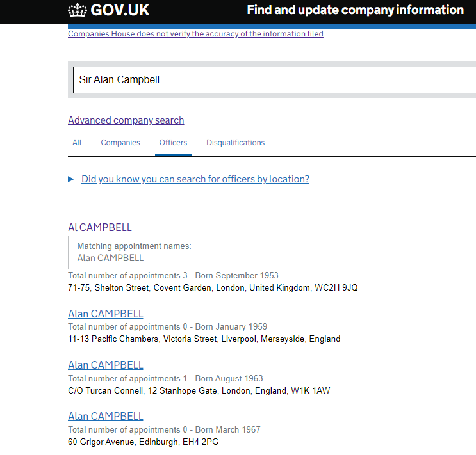
Task: Open Alan CAMPBELL born March 1967
Action: [106, 417]
